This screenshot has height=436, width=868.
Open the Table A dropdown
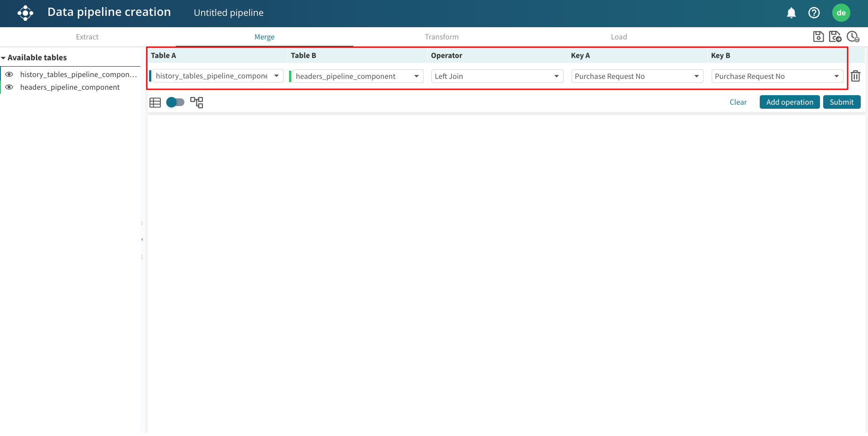click(x=217, y=76)
